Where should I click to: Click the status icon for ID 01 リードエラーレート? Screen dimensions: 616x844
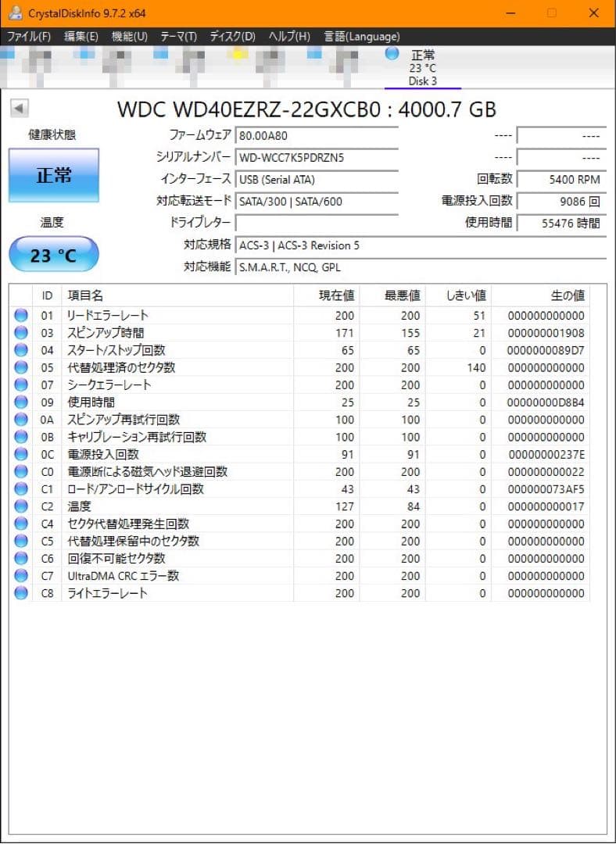21,316
